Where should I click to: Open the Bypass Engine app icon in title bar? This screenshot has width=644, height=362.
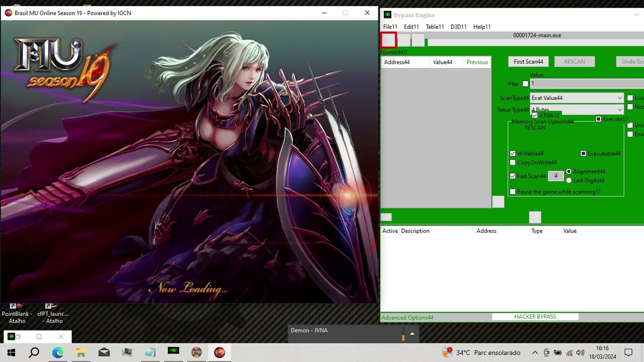click(387, 15)
